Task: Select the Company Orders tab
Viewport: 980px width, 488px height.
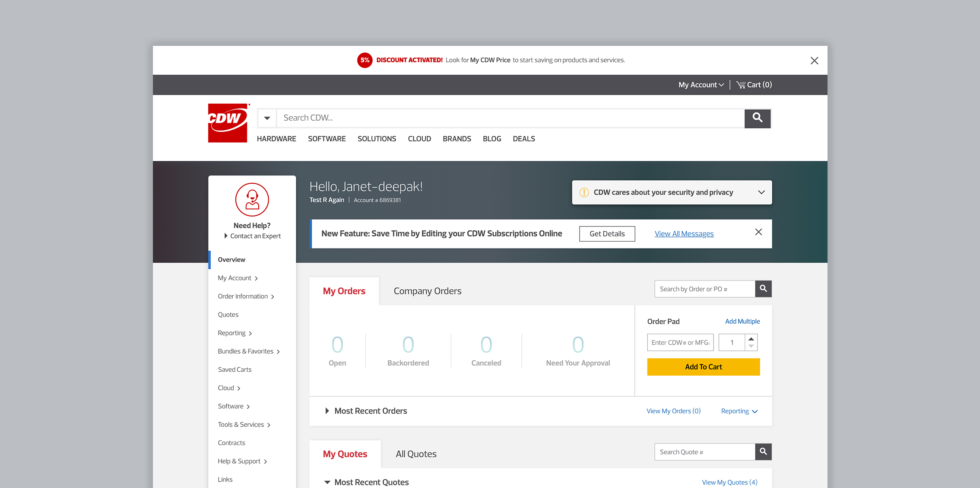Action: (x=428, y=290)
